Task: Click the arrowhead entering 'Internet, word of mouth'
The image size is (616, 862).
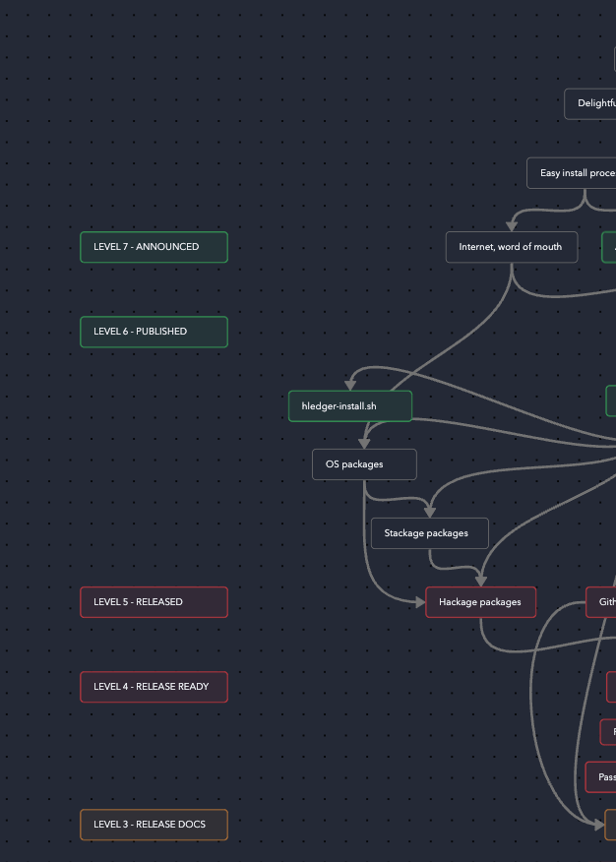Action: [x=511, y=225]
